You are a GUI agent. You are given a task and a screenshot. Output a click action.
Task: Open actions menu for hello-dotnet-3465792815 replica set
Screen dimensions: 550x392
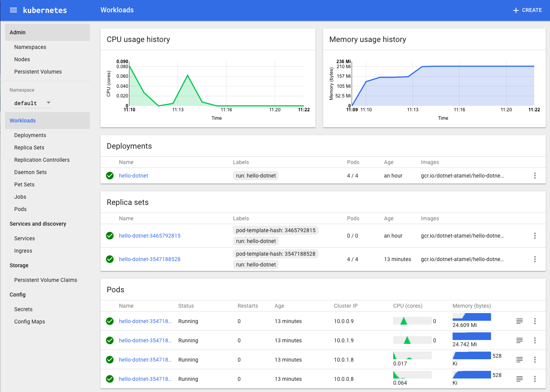click(535, 236)
